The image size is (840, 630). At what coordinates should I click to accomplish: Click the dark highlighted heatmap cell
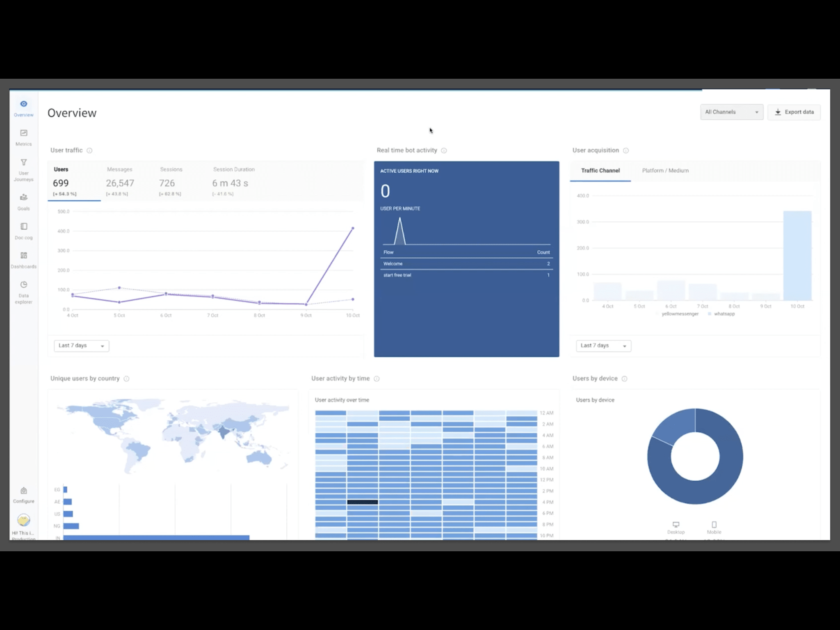point(362,502)
